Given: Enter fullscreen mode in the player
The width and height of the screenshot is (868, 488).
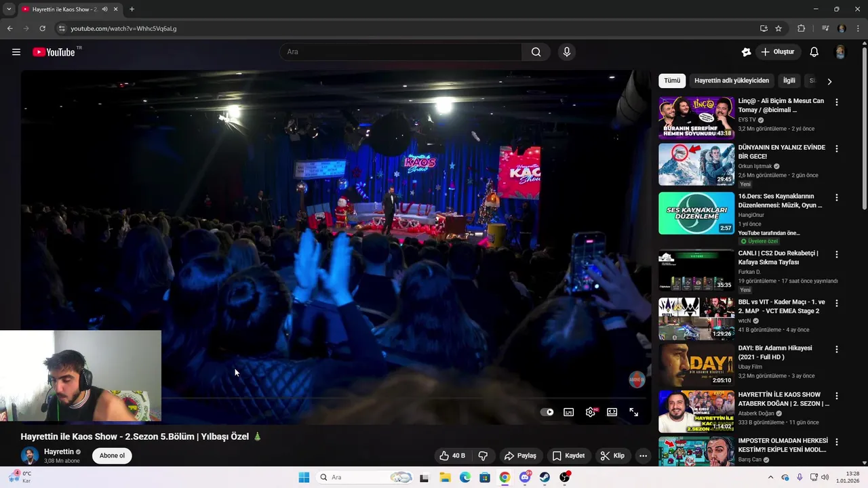Looking at the screenshot, I should coord(634,412).
